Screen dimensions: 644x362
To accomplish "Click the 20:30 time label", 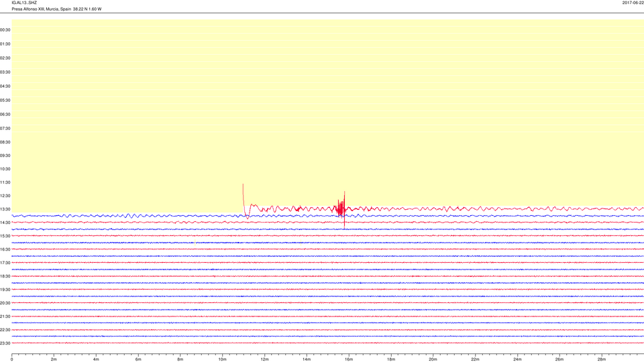I will pyautogui.click(x=5, y=303).
